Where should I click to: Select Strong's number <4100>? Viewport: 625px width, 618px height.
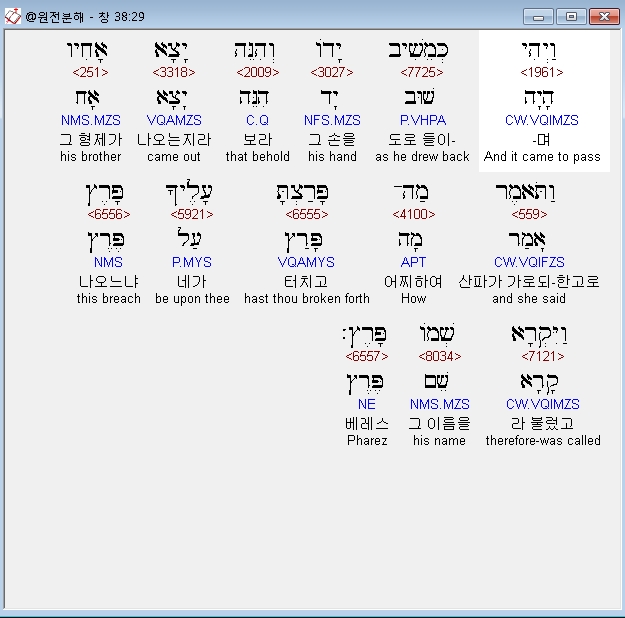tap(414, 214)
